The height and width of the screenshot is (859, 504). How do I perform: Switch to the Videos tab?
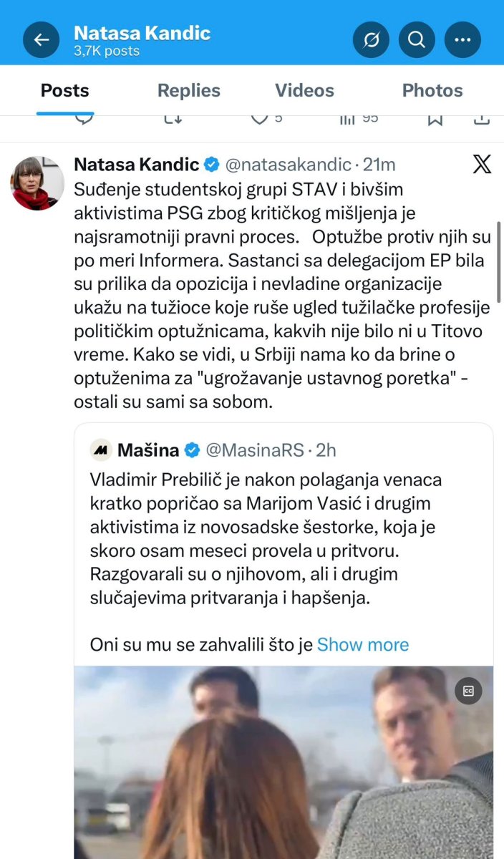point(304,91)
